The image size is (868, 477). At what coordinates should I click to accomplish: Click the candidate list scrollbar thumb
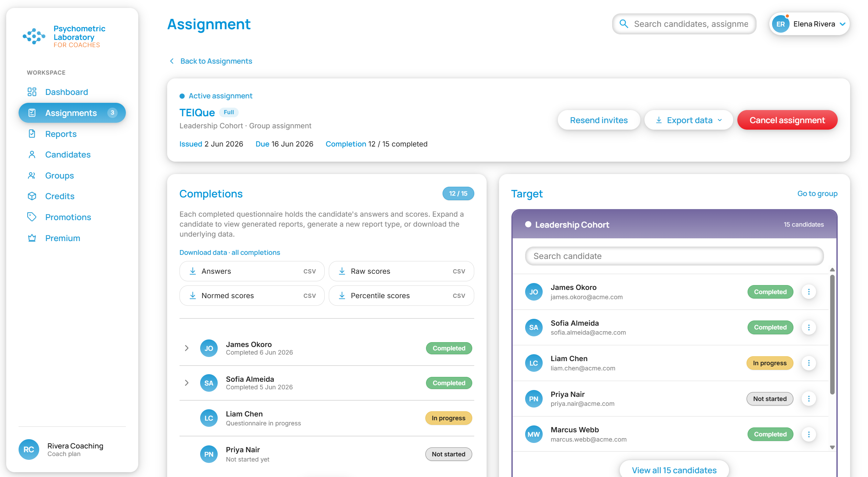point(832,334)
